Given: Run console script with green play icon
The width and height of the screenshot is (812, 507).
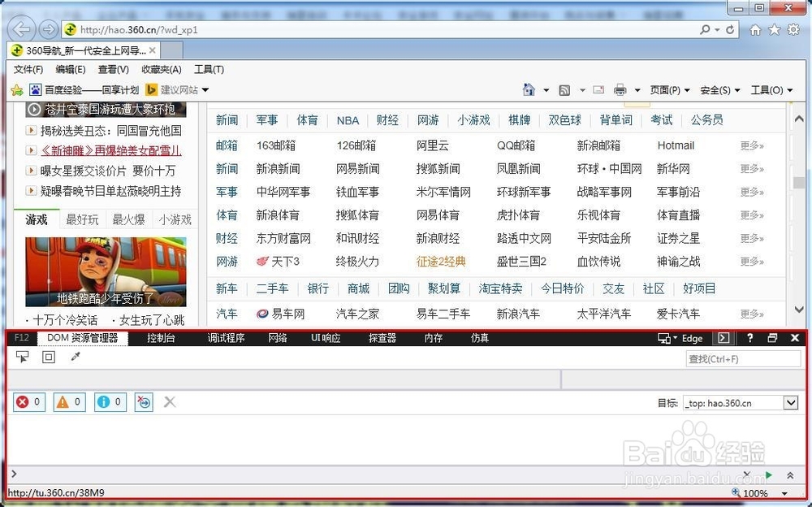Looking at the screenshot, I should pyautogui.click(x=769, y=474).
